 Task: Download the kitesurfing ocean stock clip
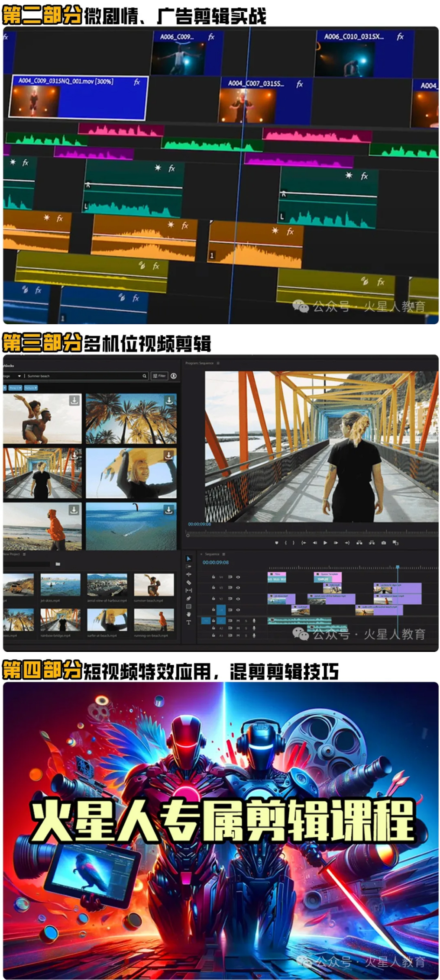pyautogui.click(x=168, y=510)
